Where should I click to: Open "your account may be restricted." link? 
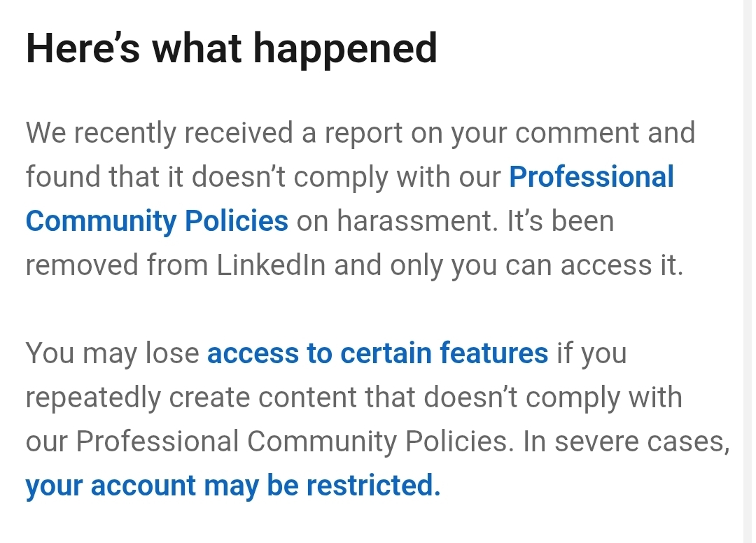point(233,486)
